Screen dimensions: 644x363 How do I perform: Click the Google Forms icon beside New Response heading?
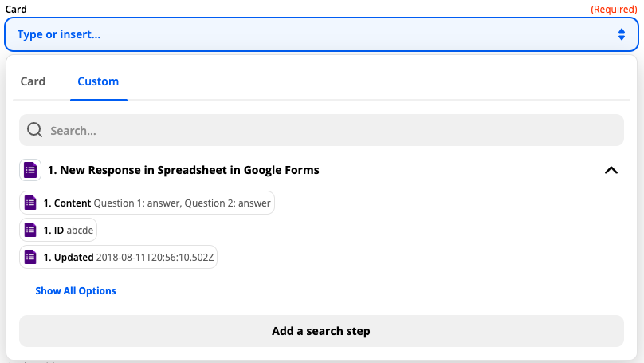(x=30, y=170)
